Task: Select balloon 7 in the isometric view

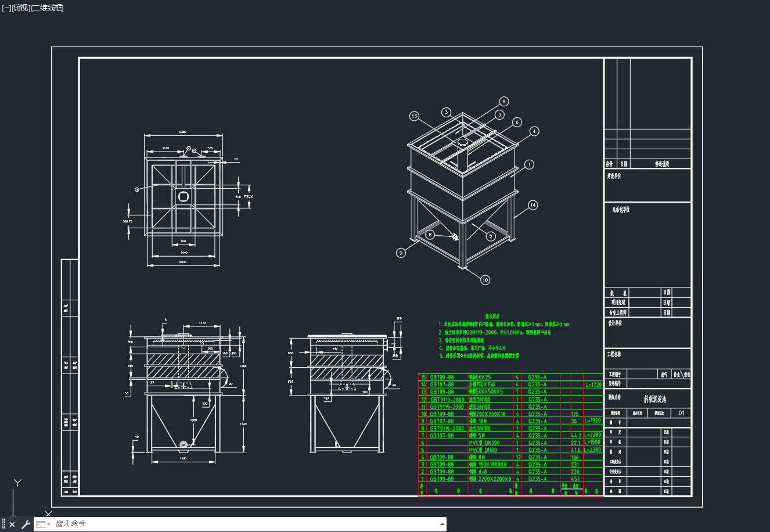Action: 500,115
